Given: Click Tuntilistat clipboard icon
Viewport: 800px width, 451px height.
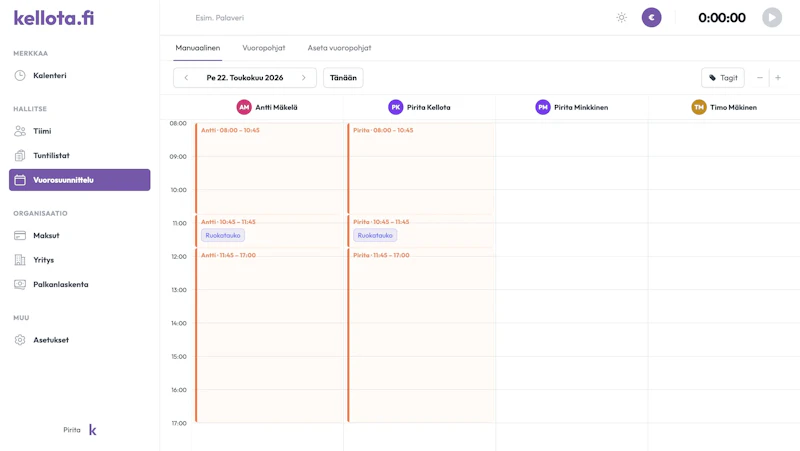Looking at the screenshot, I should (x=20, y=156).
